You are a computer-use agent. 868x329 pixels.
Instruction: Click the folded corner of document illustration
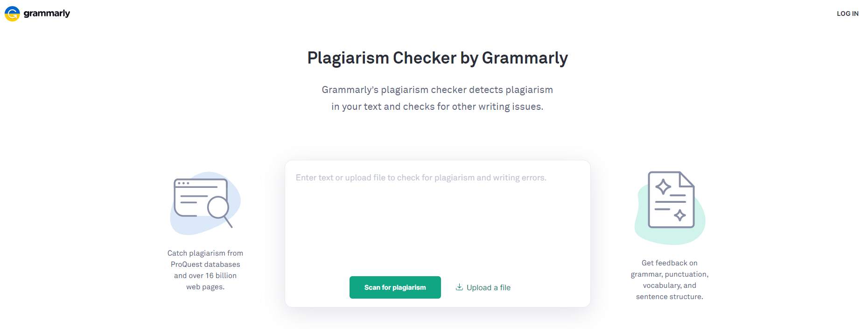click(x=687, y=179)
